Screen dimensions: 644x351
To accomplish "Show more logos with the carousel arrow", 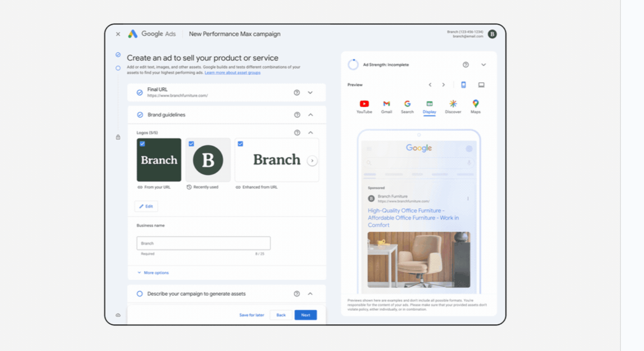I will 313,161.
